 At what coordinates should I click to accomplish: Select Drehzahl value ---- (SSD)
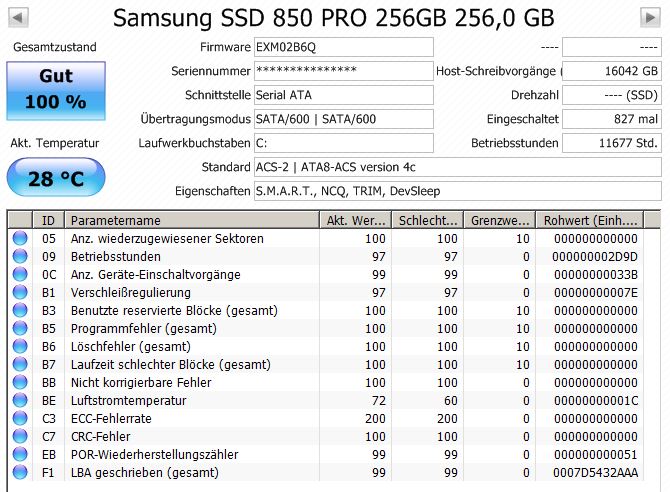click(612, 95)
